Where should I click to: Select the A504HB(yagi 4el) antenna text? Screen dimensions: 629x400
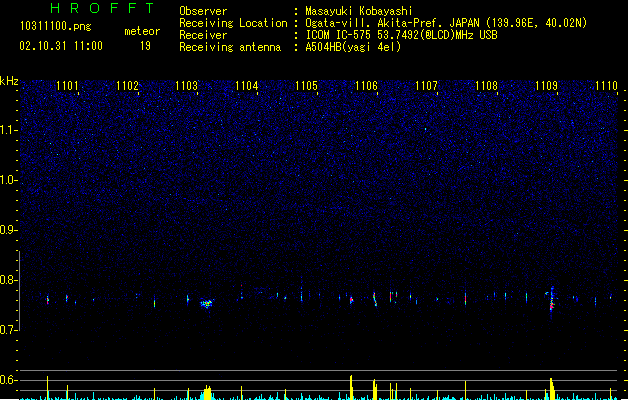[x=353, y=47]
